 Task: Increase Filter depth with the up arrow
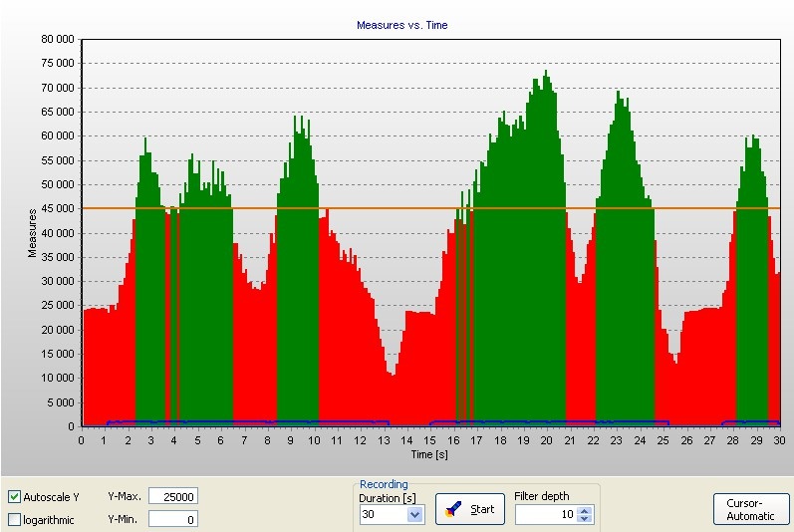(585, 510)
